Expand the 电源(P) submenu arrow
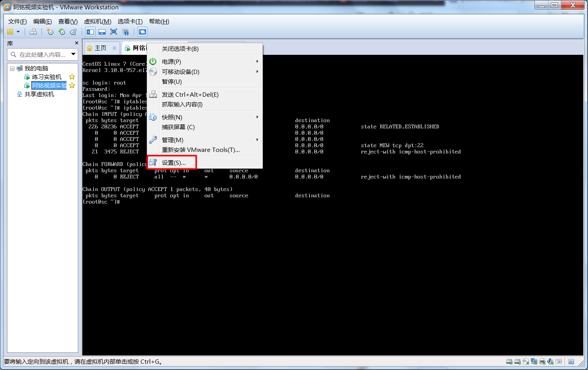The image size is (588, 370). point(257,61)
